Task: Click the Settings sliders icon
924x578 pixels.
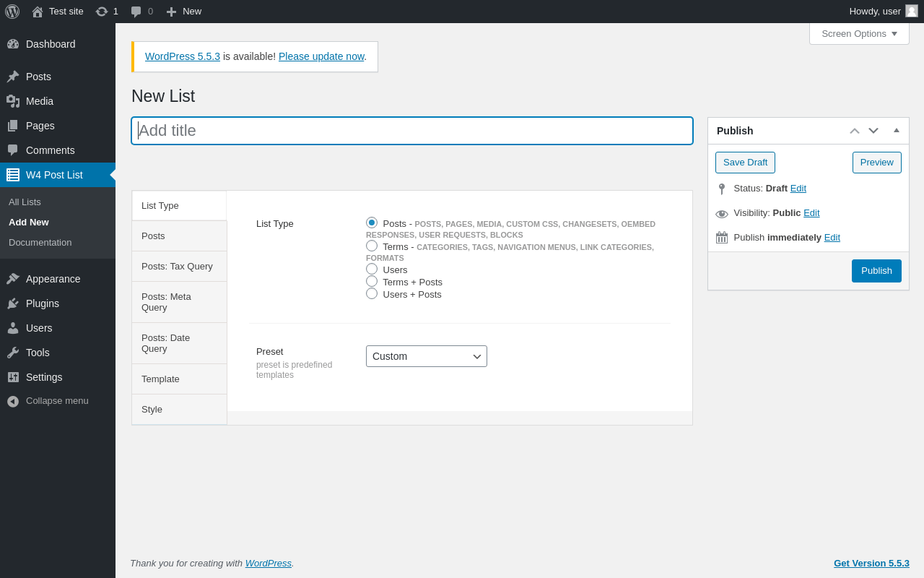Action: pyautogui.click(x=13, y=377)
